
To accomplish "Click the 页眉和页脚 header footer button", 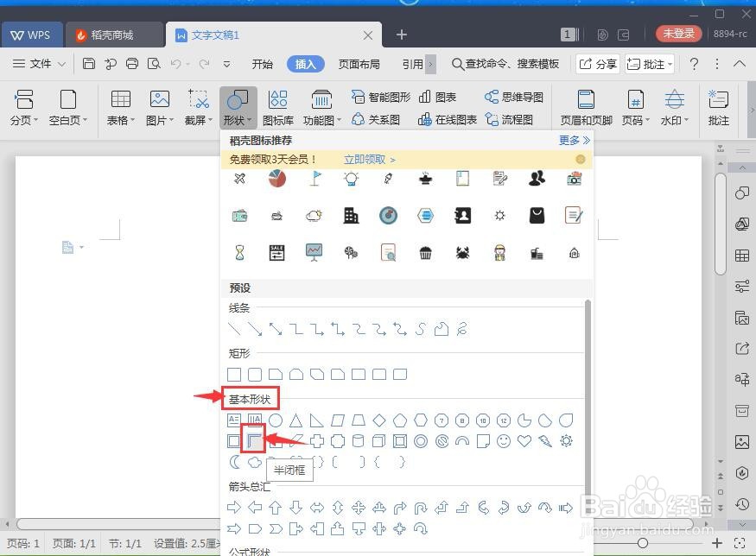I will click(x=587, y=108).
